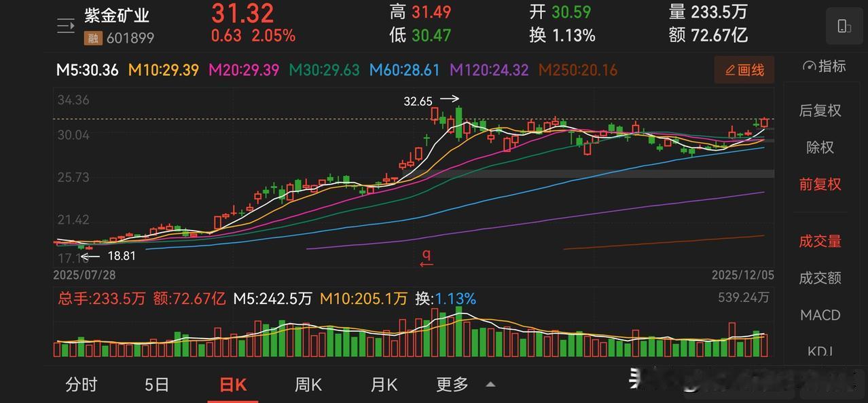Viewport: 868px width, 403px height.
Task: Tap the M120:24.32 moving average label
Action: pos(490,70)
